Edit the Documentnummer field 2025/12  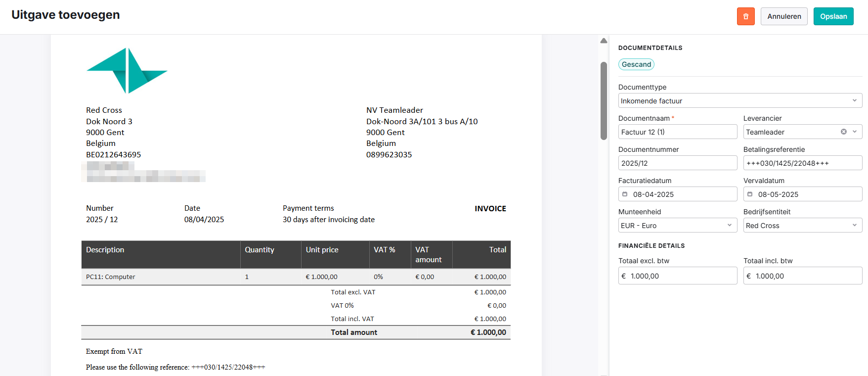(x=678, y=163)
